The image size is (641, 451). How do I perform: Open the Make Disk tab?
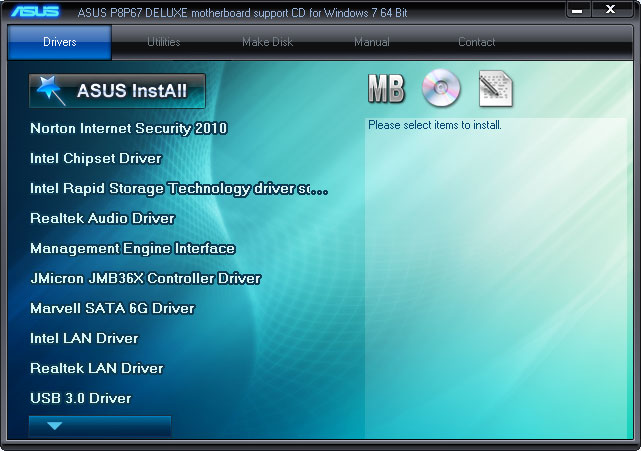[267, 42]
